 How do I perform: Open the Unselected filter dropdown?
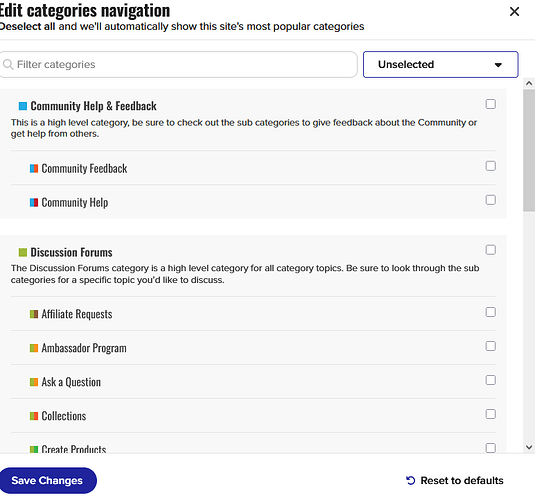click(440, 65)
